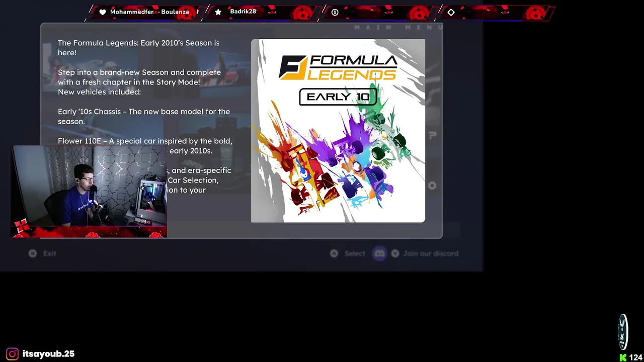Click the Badrik28 subscriber name
This screenshot has width=644, height=362.
(x=243, y=12)
